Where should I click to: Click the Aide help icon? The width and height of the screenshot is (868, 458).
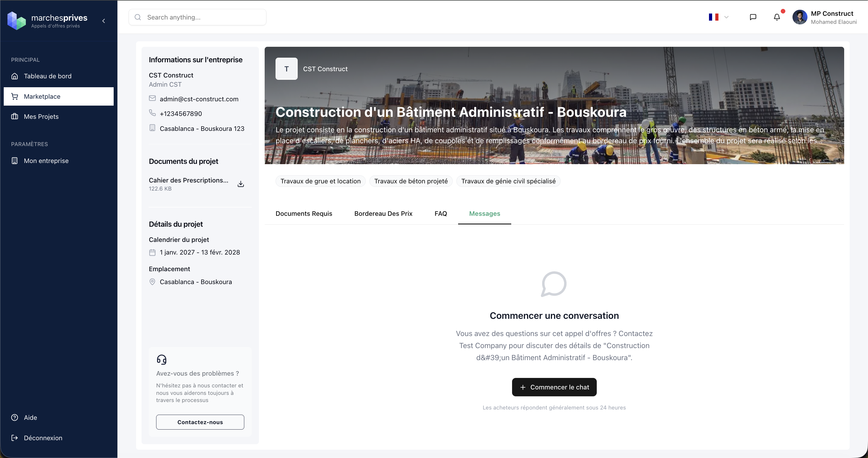[x=14, y=417]
